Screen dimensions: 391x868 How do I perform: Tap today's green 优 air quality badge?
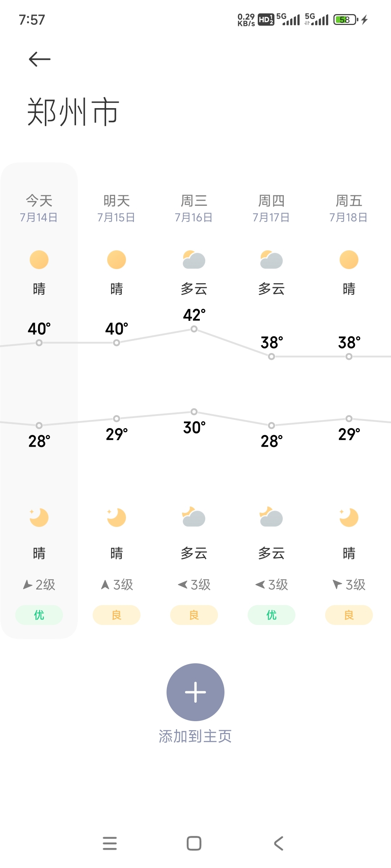pos(39,615)
